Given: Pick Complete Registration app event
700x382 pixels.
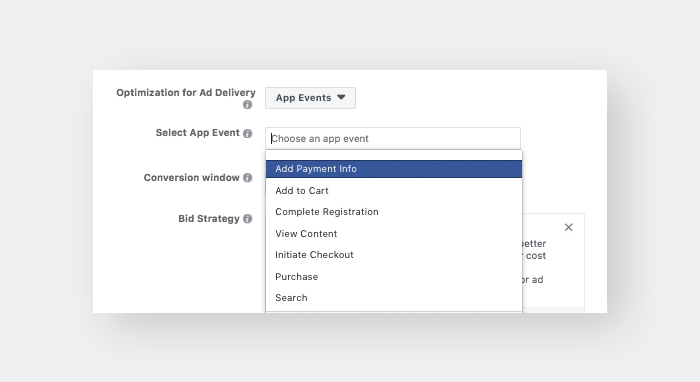Looking at the screenshot, I should click(394, 212).
